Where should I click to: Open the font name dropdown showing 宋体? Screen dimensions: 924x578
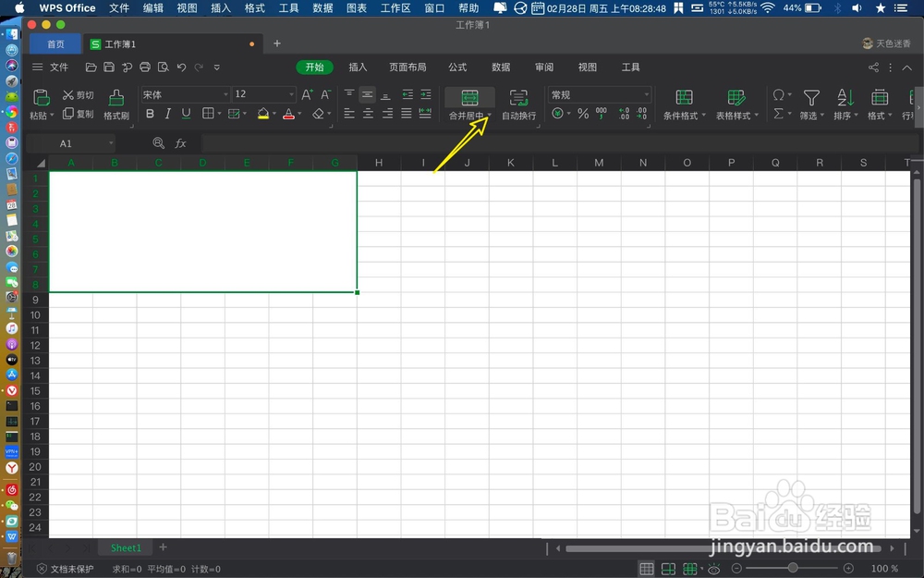(x=185, y=94)
